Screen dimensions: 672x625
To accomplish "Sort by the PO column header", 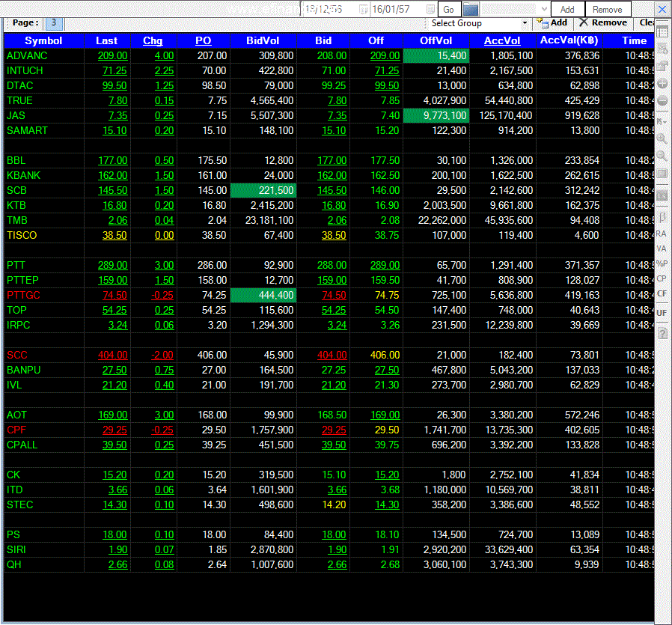I will tap(203, 40).
